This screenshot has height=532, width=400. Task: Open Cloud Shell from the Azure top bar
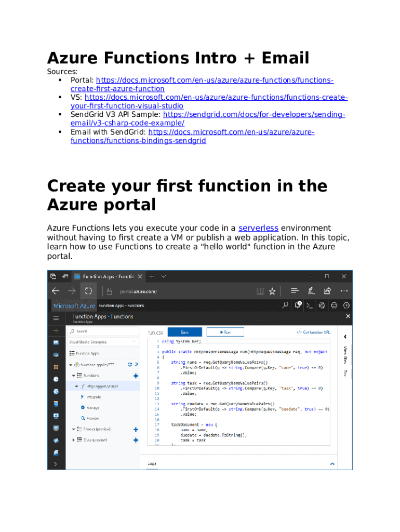(310, 305)
